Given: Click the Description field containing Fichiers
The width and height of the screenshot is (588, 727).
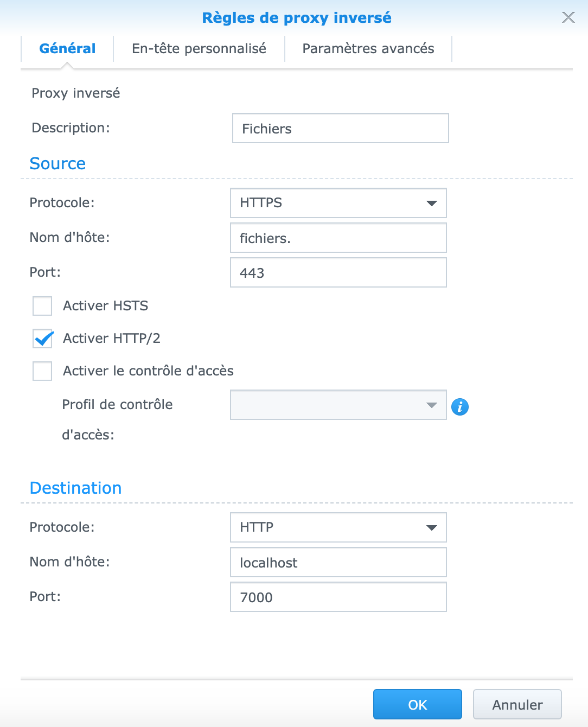Looking at the screenshot, I should coord(341,128).
